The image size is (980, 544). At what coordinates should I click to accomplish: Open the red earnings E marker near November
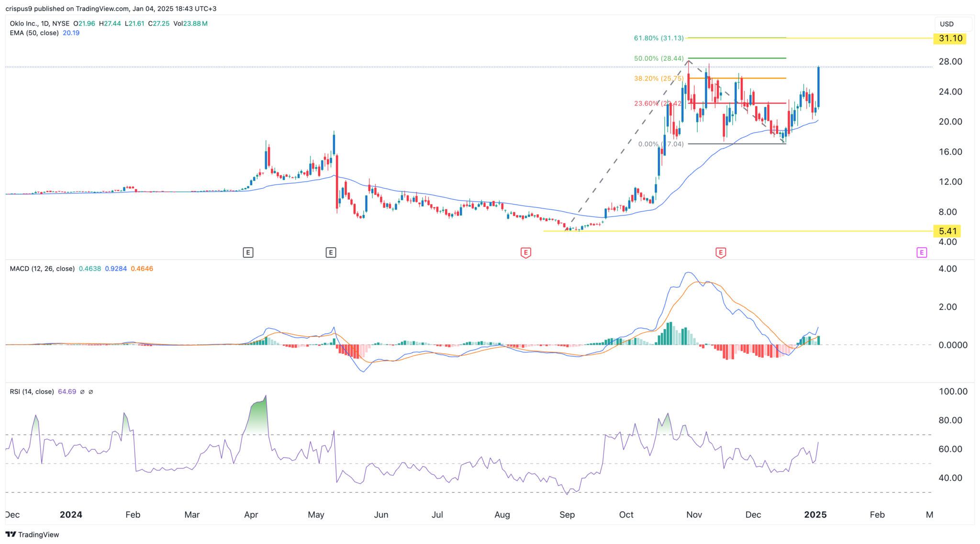720,252
